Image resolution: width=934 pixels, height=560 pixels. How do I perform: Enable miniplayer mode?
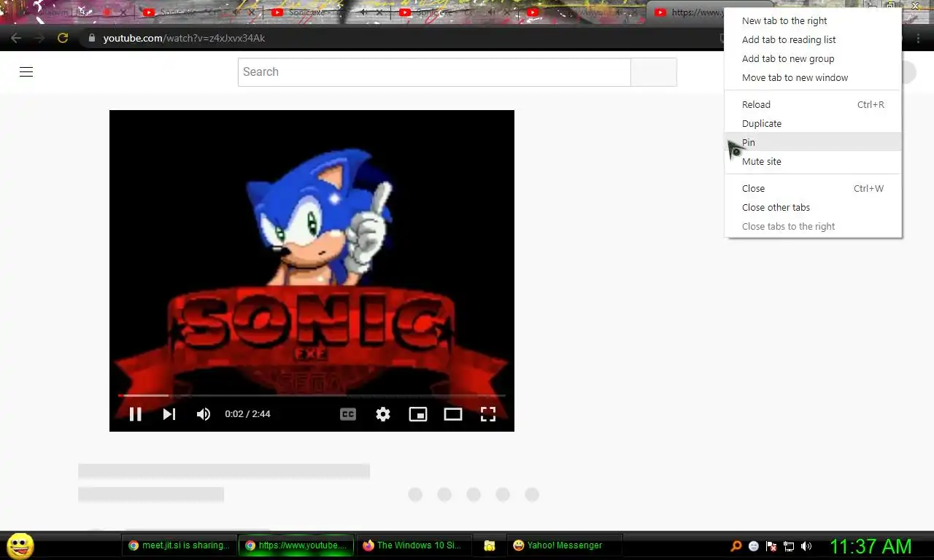click(x=418, y=414)
